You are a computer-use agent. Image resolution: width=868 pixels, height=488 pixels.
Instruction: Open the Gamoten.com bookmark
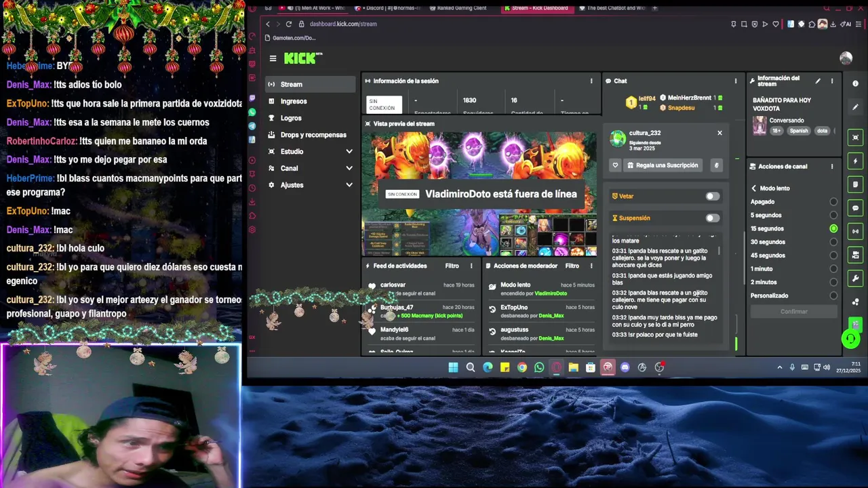290,38
